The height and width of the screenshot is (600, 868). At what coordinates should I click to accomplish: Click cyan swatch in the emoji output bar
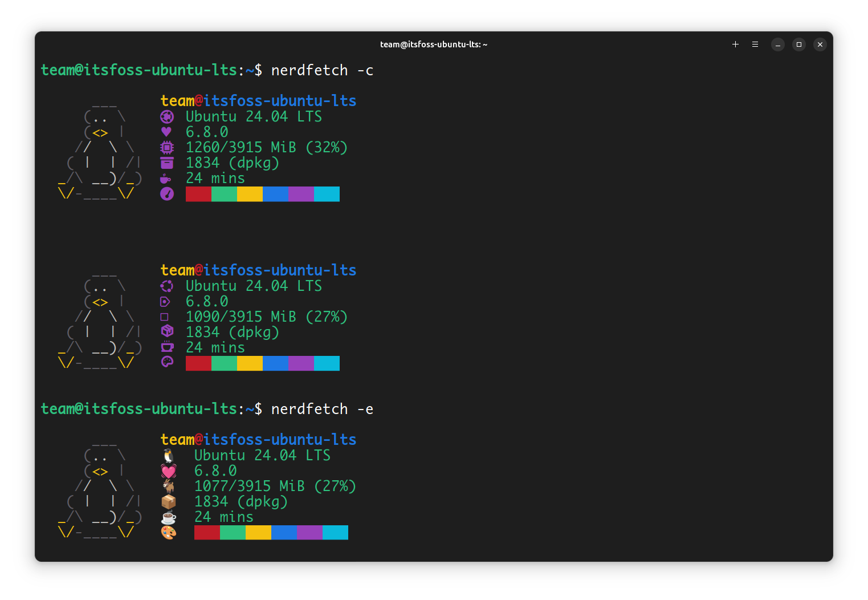[335, 533]
